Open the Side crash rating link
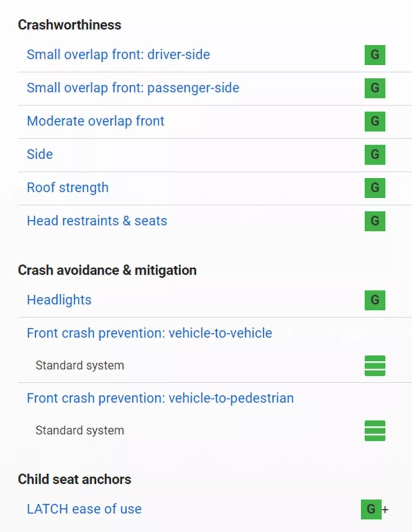 tap(40, 154)
